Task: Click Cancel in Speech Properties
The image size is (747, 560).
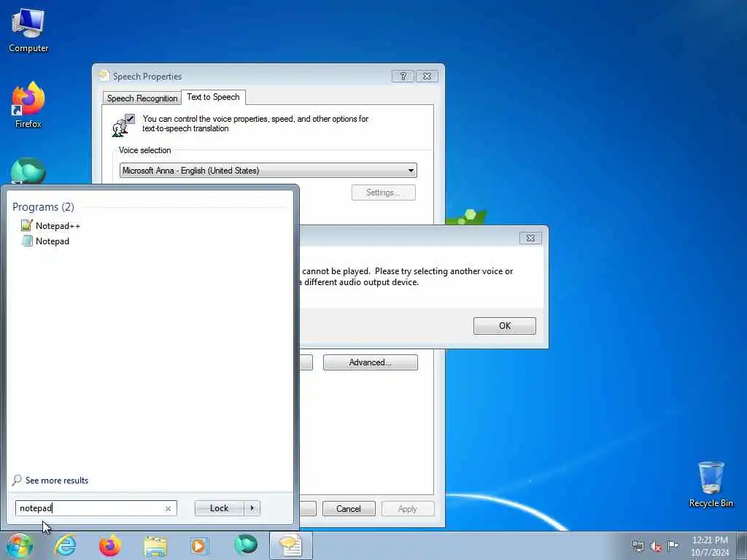Action: point(349,508)
